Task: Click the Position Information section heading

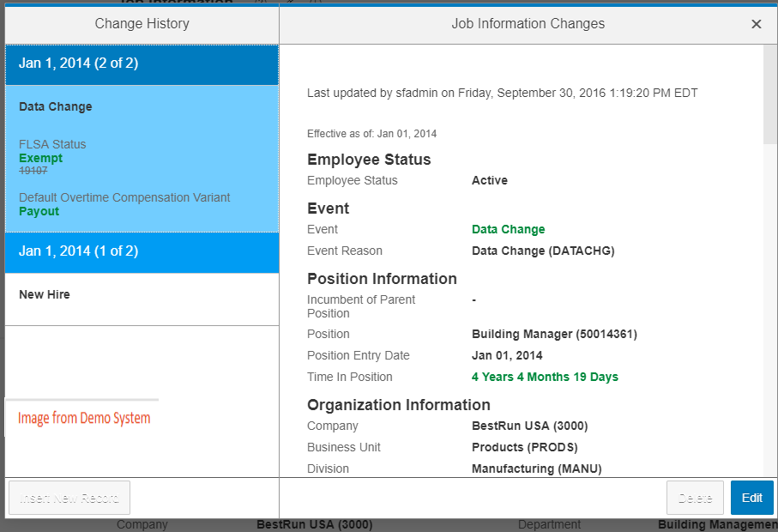Action: pos(382,279)
